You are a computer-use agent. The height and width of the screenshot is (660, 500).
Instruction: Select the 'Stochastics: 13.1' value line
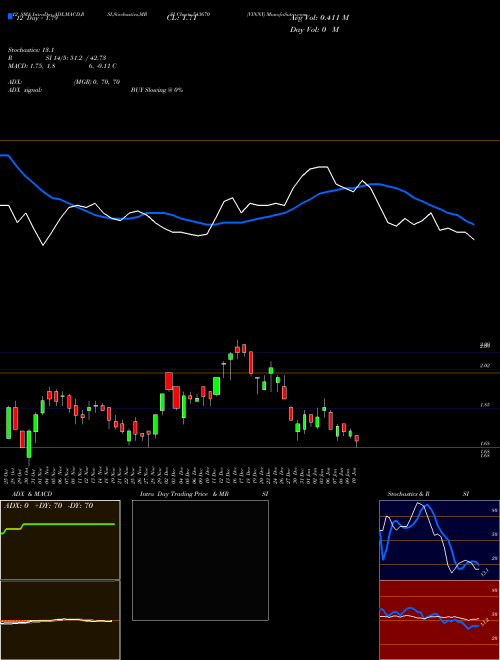pos(31,50)
